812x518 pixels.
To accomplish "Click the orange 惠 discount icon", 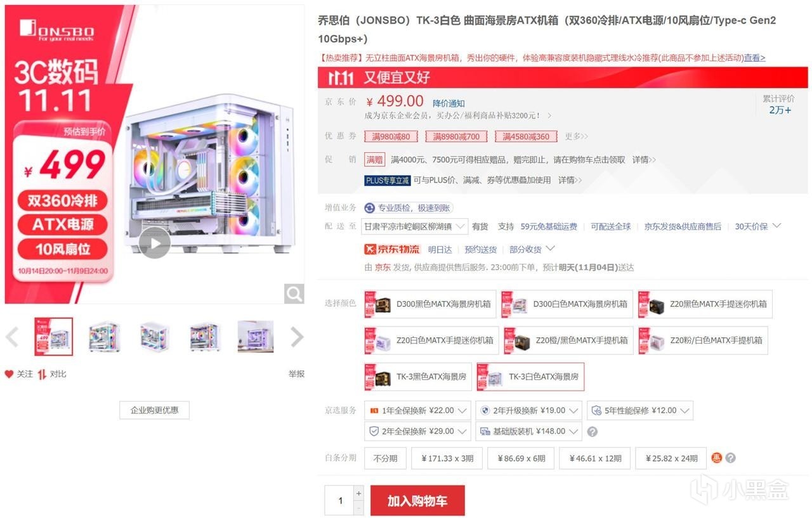I will click(717, 458).
